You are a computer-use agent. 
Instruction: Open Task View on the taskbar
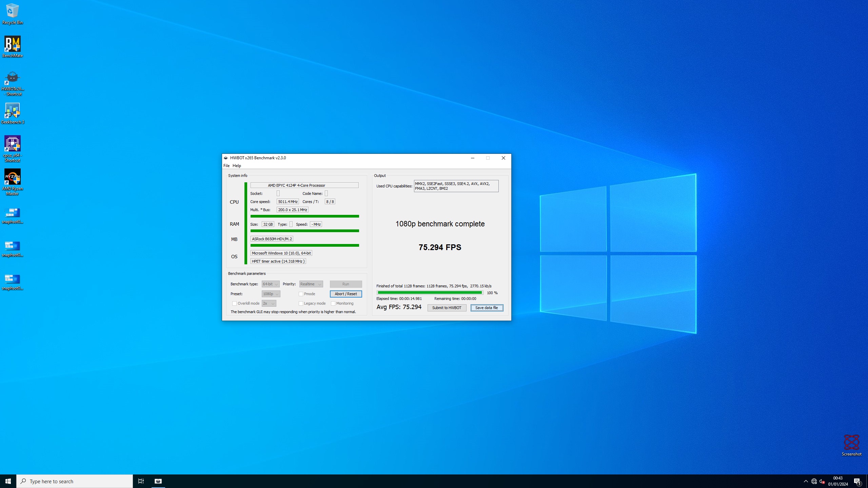tap(141, 481)
